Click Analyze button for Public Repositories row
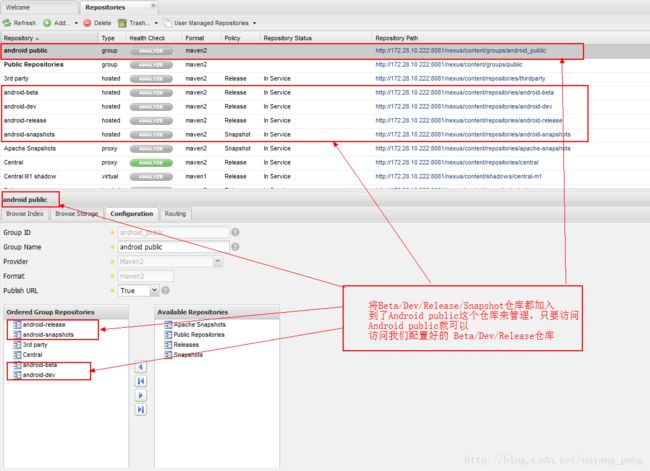 click(151, 65)
